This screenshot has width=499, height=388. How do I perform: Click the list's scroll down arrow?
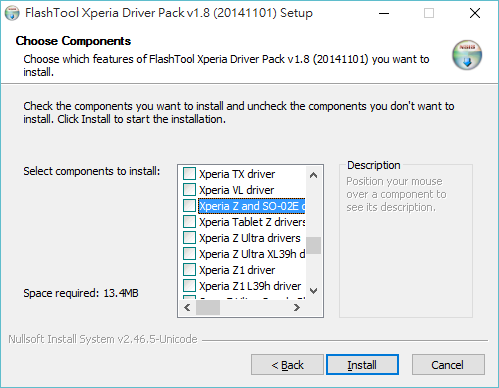313,291
